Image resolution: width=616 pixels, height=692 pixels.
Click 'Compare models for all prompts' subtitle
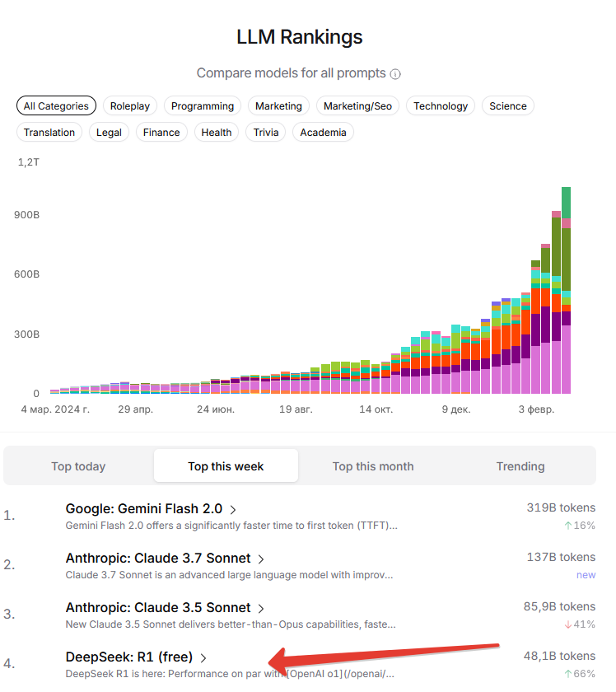pos(292,72)
